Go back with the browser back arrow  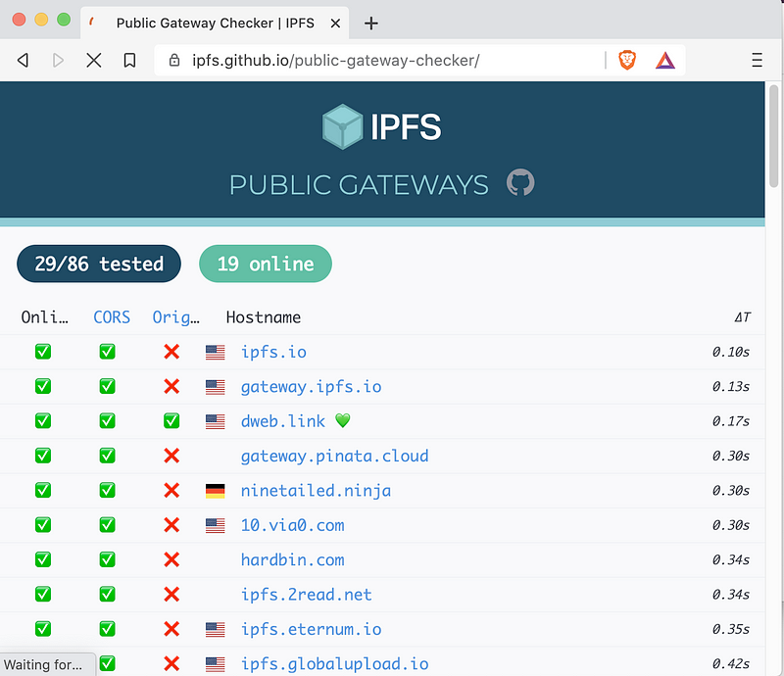coord(23,61)
